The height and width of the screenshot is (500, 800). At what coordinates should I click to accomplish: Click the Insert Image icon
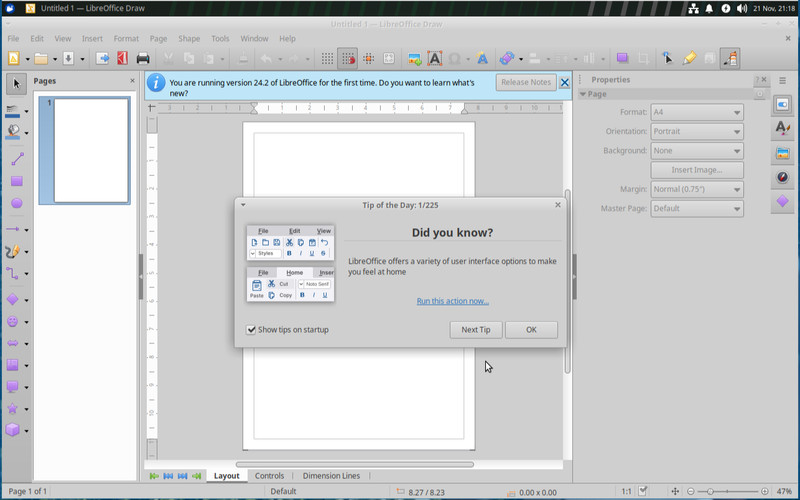(415, 59)
